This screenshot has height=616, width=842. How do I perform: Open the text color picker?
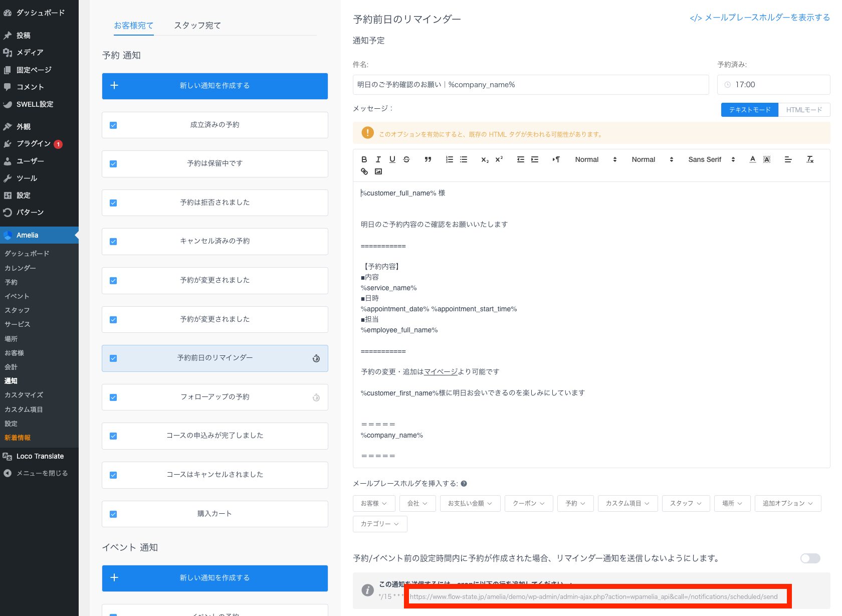click(752, 159)
